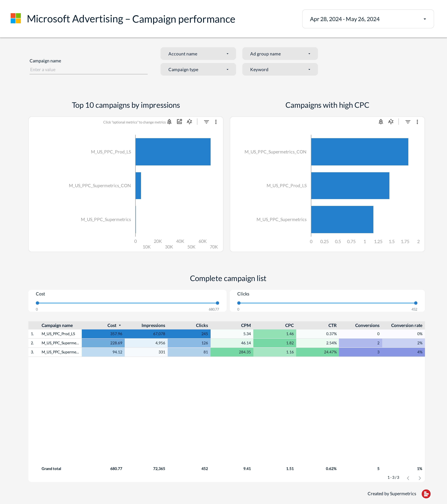Viewport: 447px width, 504px height.
Task: Sort table by Cost column header
Action: coord(112,325)
